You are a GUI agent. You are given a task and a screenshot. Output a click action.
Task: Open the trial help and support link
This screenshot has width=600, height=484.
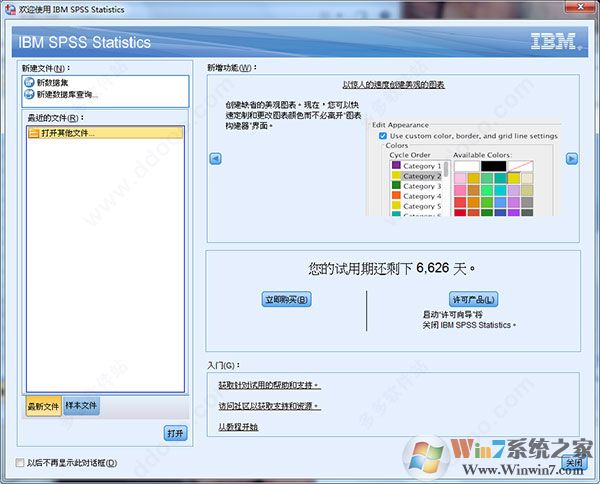(x=269, y=385)
